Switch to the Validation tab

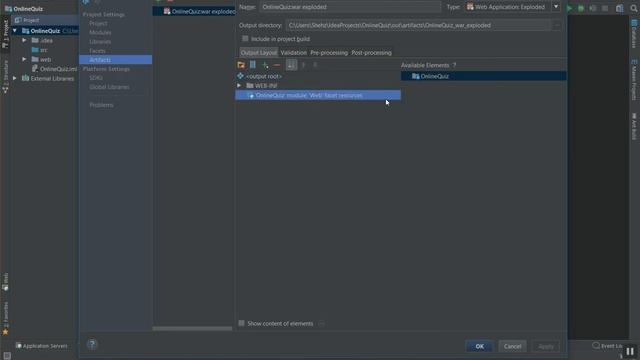(x=293, y=53)
